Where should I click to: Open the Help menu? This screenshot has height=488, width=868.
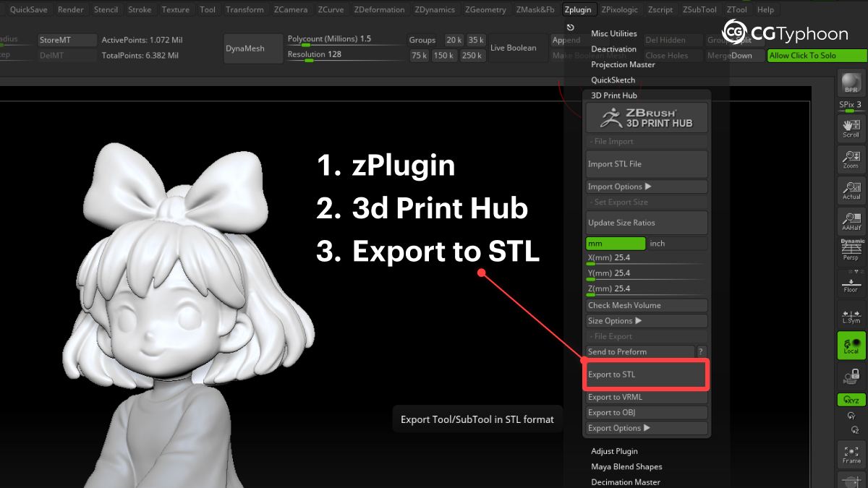pyautogui.click(x=765, y=9)
